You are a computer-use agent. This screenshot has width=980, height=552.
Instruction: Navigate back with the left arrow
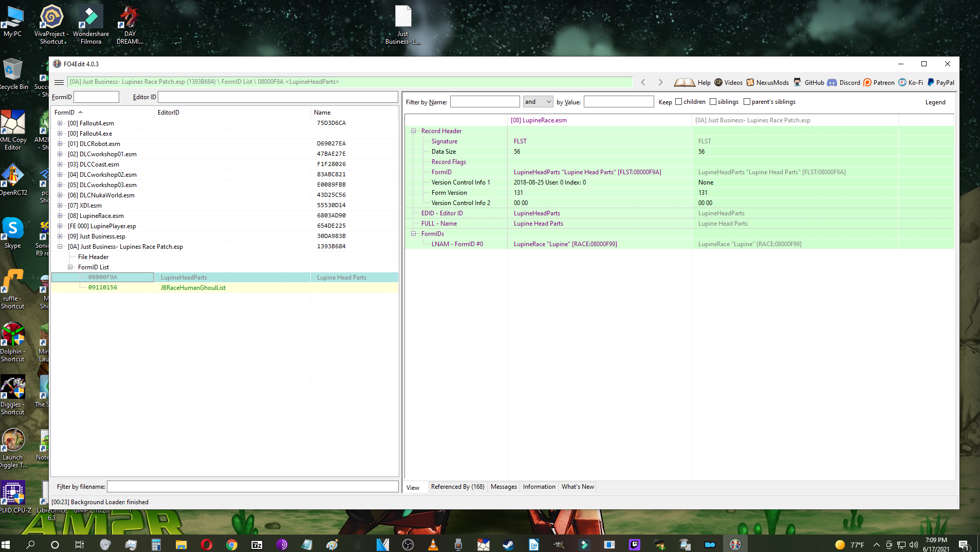click(x=643, y=82)
